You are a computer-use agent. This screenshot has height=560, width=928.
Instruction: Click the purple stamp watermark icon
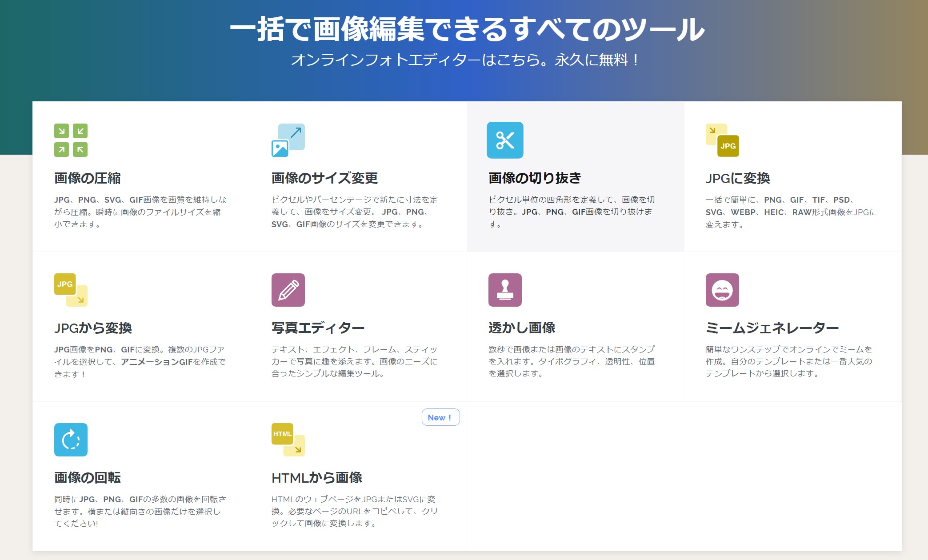point(505,290)
